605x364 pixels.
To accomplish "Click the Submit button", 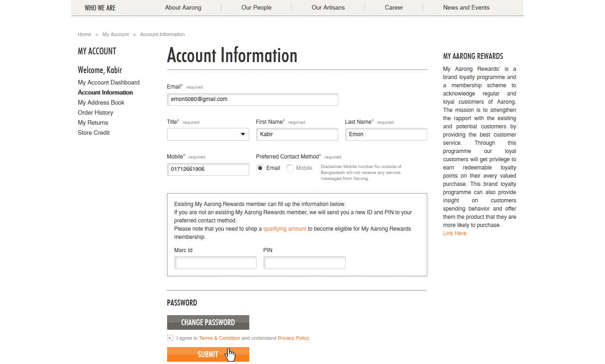I will (x=208, y=354).
